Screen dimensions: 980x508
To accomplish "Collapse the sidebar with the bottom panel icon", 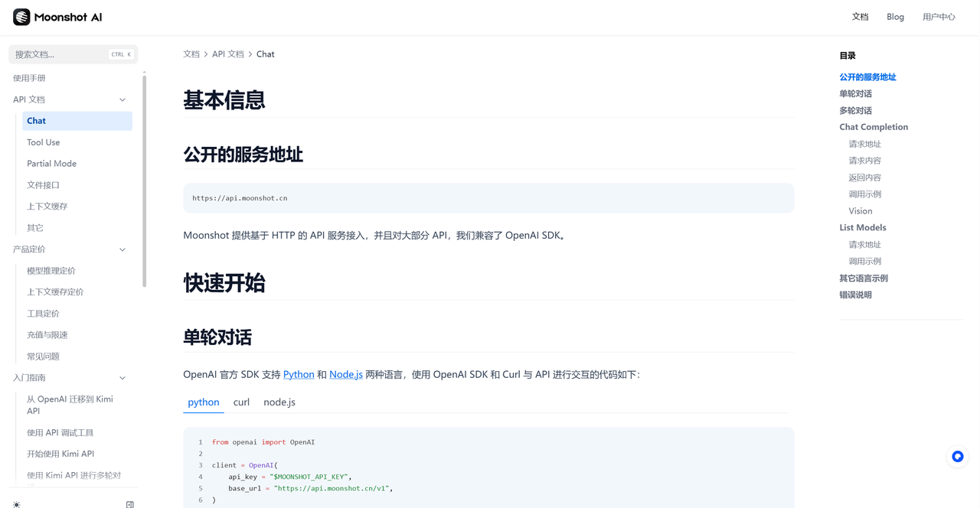I will (x=130, y=504).
